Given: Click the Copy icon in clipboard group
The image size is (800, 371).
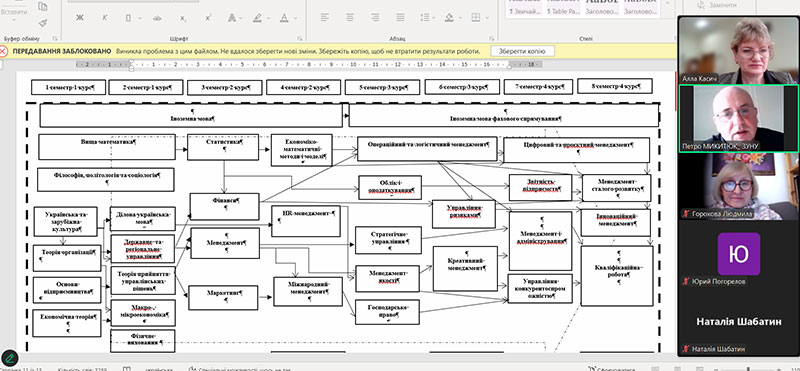Looking at the screenshot, I should coord(43,7).
